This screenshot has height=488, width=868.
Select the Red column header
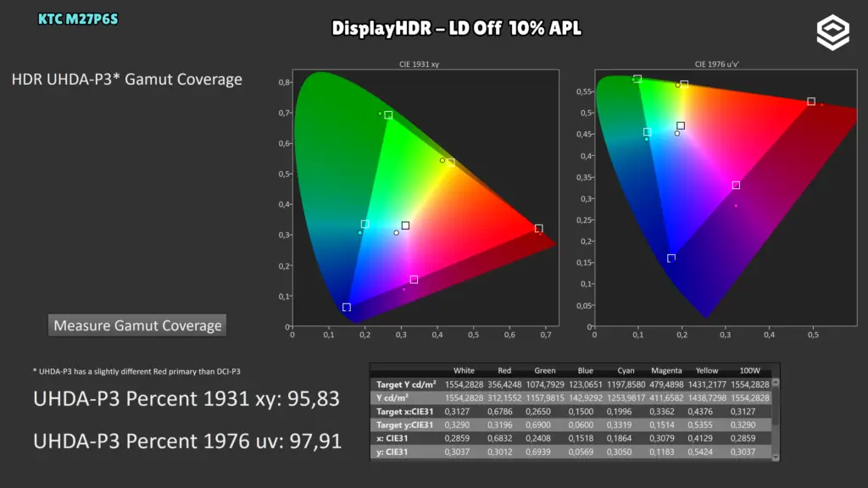(504, 371)
